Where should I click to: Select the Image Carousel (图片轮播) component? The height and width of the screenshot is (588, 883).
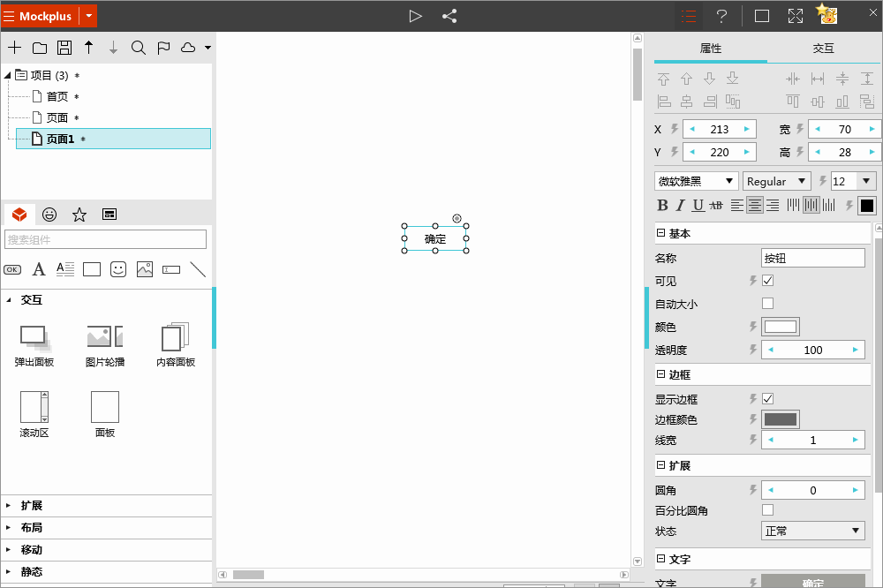tap(105, 344)
